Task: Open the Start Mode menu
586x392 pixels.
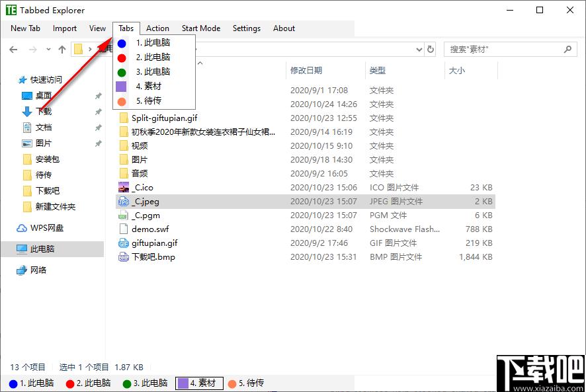Action: 201,28
